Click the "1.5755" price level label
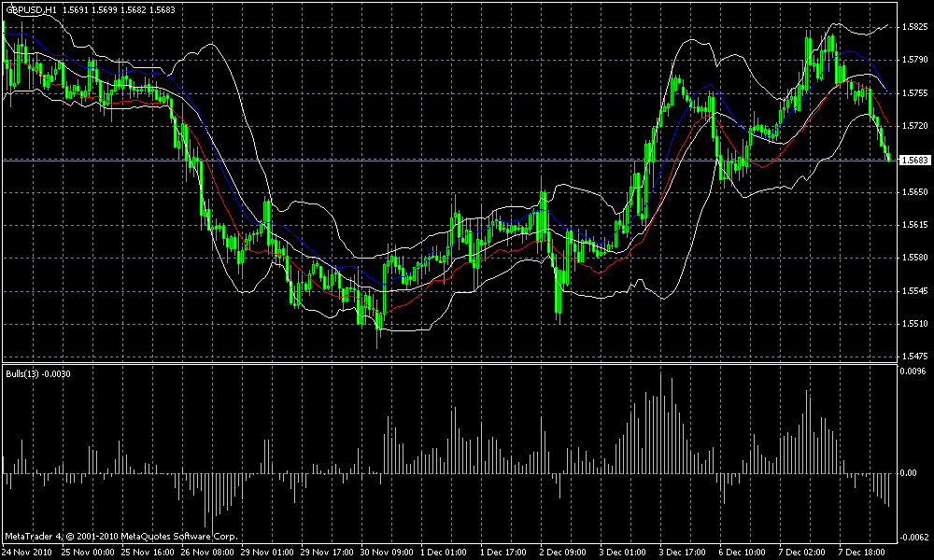 915,92
